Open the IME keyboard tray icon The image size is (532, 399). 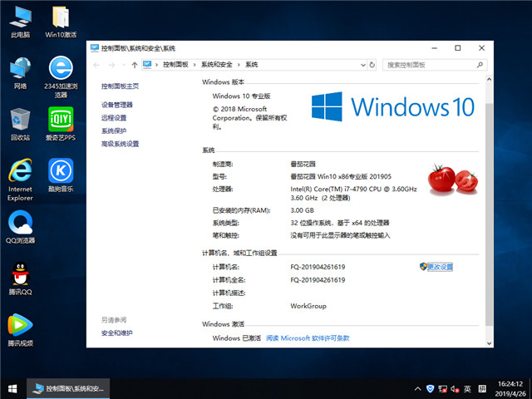[x=482, y=389]
